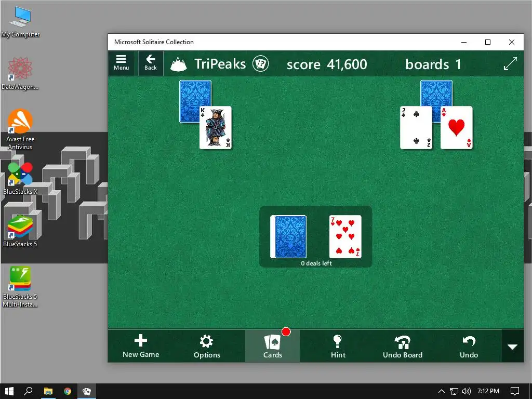Open the help card icon beside TriPeaks
Viewport: 532px width, 399px height.
(x=261, y=64)
